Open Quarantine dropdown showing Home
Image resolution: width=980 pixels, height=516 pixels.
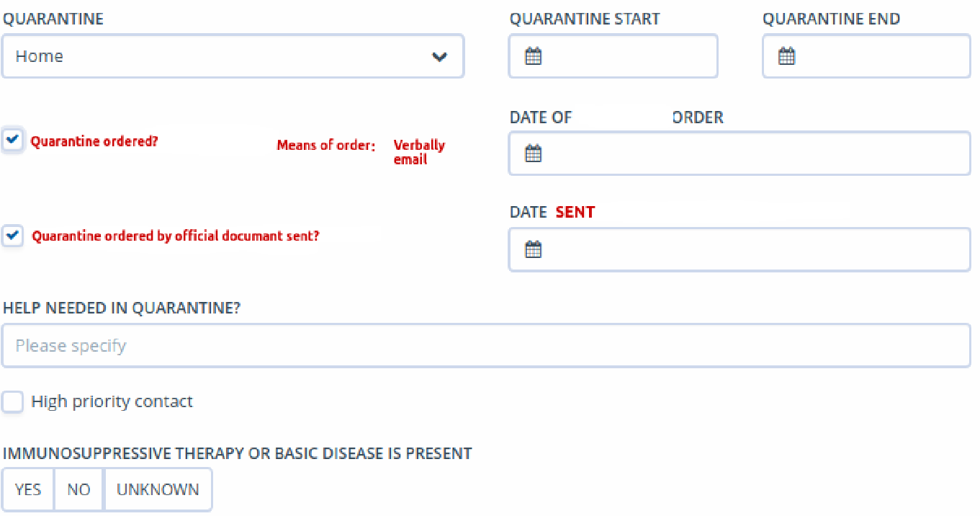[x=233, y=56]
